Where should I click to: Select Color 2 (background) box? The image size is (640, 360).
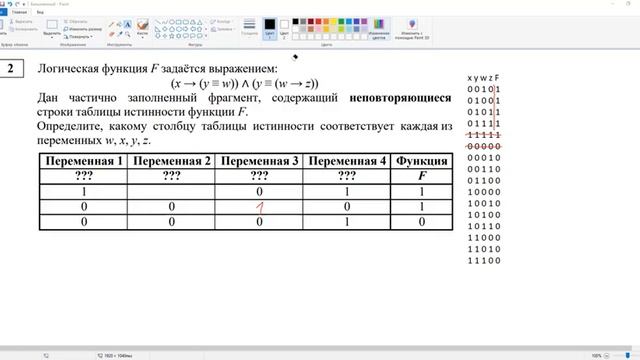284,28
